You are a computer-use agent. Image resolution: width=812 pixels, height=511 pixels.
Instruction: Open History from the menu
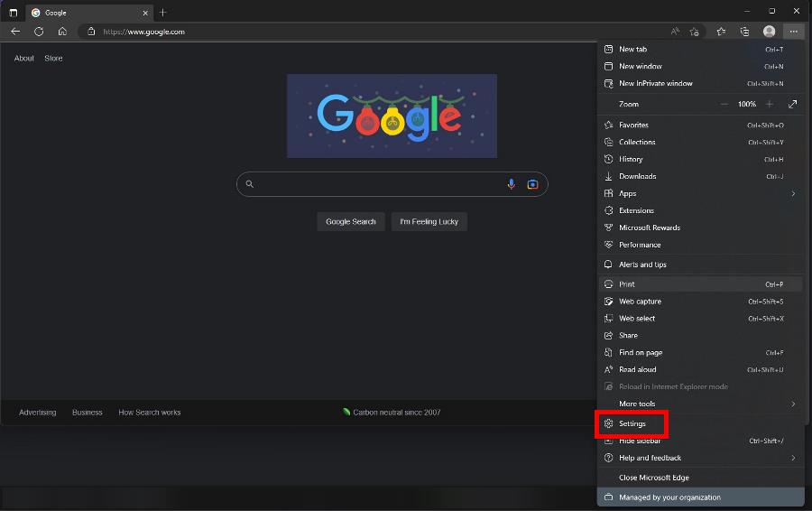pyautogui.click(x=701, y=159)
